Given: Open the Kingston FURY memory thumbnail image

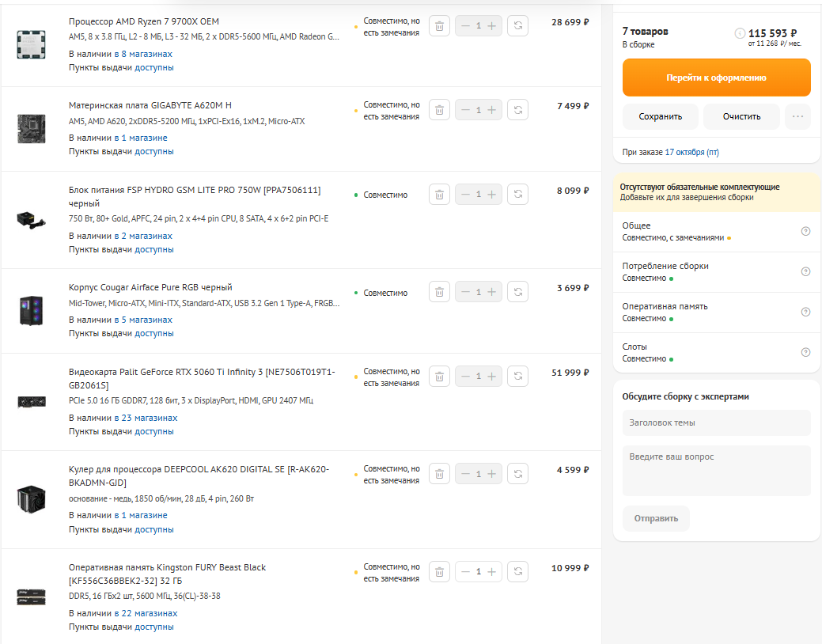Looking at the screenshot, I should pos(31,597).
